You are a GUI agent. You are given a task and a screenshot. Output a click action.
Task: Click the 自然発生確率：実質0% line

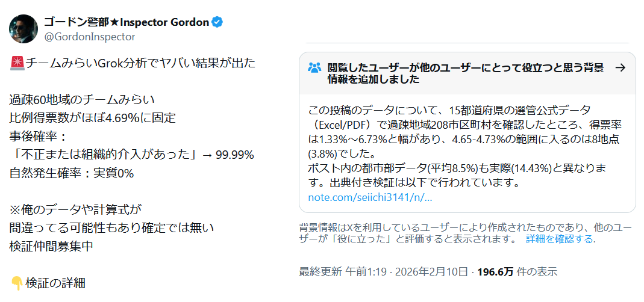tap(72, 173)
